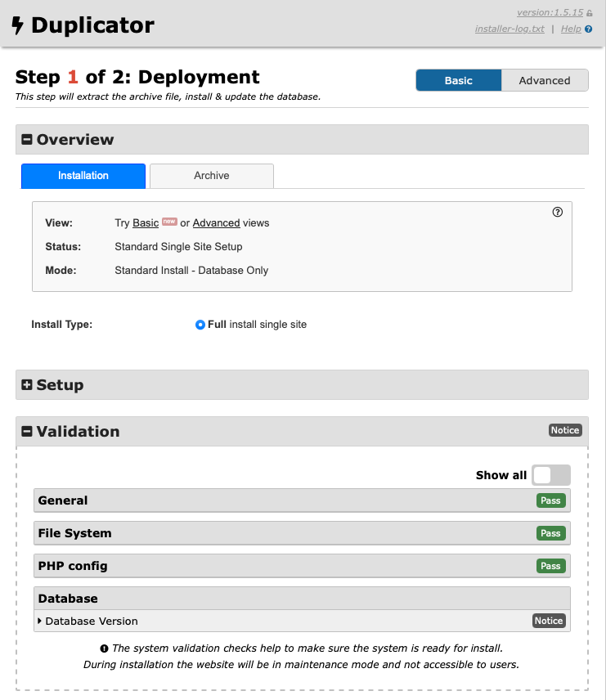This screenshot has height=700, width=606.
Task: Click the Basic views link in View row
Action: (x=146, y=223)
